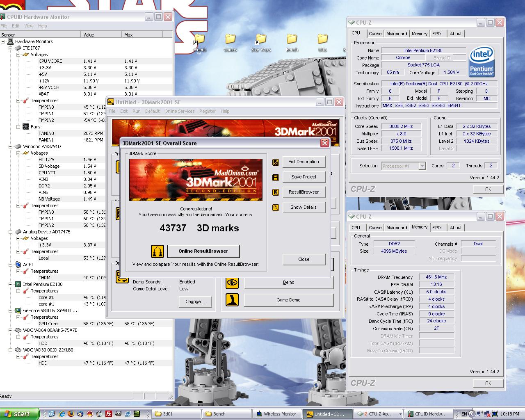Switch to Wireless Monitor taskbar button
The image size is (525, 420).
click(x=277, y=414)
